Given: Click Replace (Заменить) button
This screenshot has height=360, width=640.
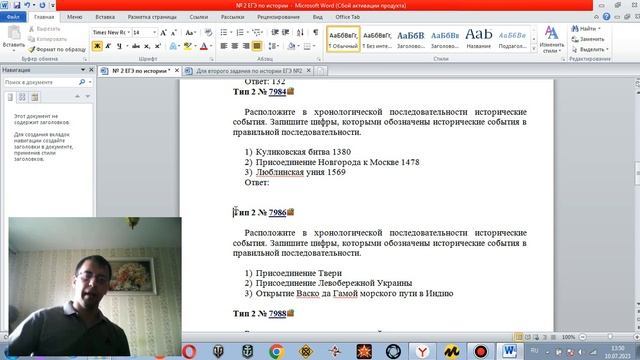Looking at the screenshot, I should [x=588, y=39].
